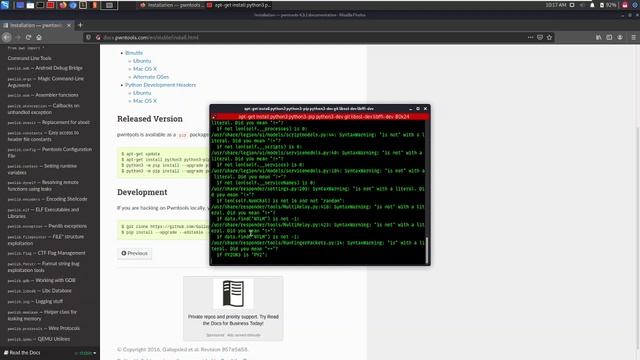Switch to Installation — pwntools taskbar window
Viewport: 640px width, 360px height.
click(171, 5)
